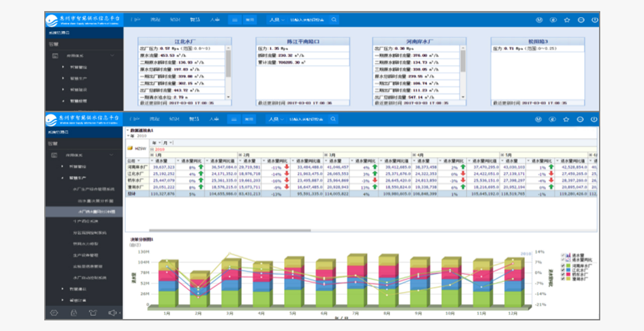Screen dimensions: 644x331
Task: Select 流程 in the upper window top navigation
Action: pos(155,20)
